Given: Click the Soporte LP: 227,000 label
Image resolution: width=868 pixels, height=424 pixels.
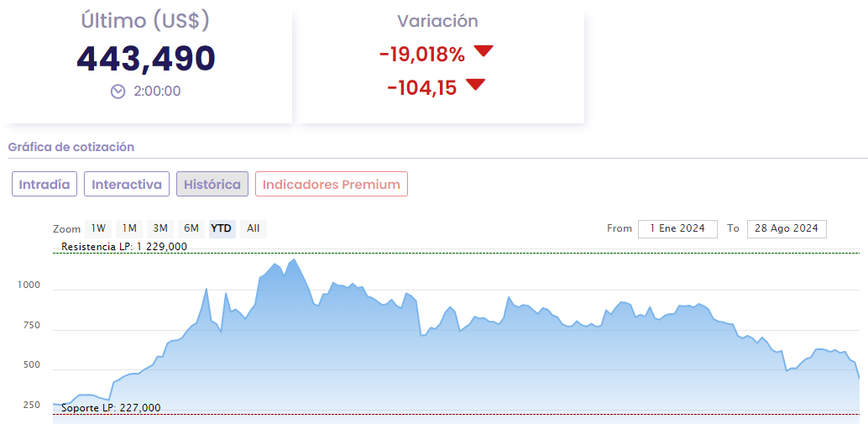Looking at the screenshot, I should 111,408.
